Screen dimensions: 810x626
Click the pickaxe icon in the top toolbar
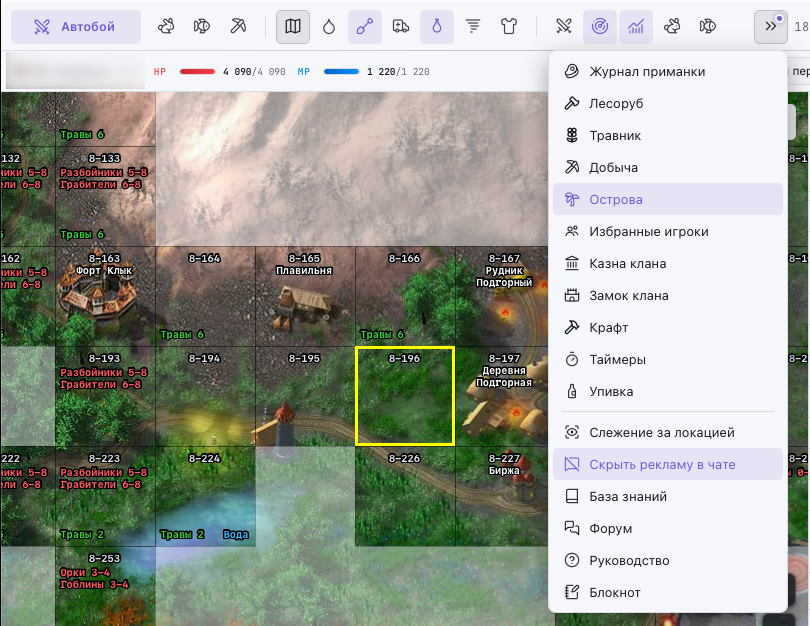238,26
